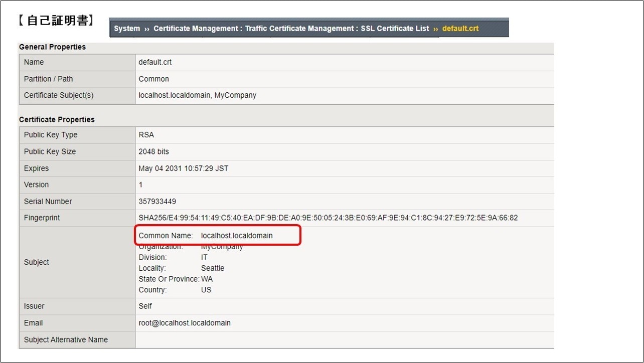
Task: Click the highlighted Common Name localhost.localdomain
Action: pos(237,235)
